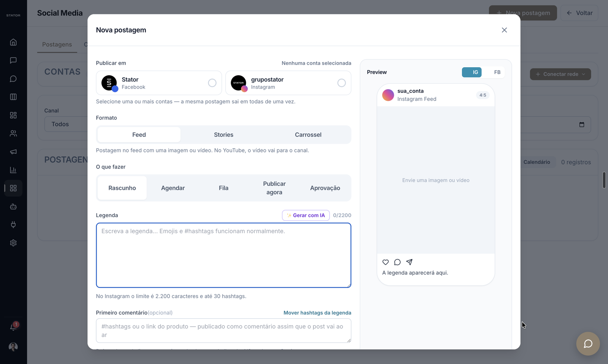Open the home icon in sidebar
This screenshot has height=364, width=608.
pyautogui.click(x=13, y=42)
